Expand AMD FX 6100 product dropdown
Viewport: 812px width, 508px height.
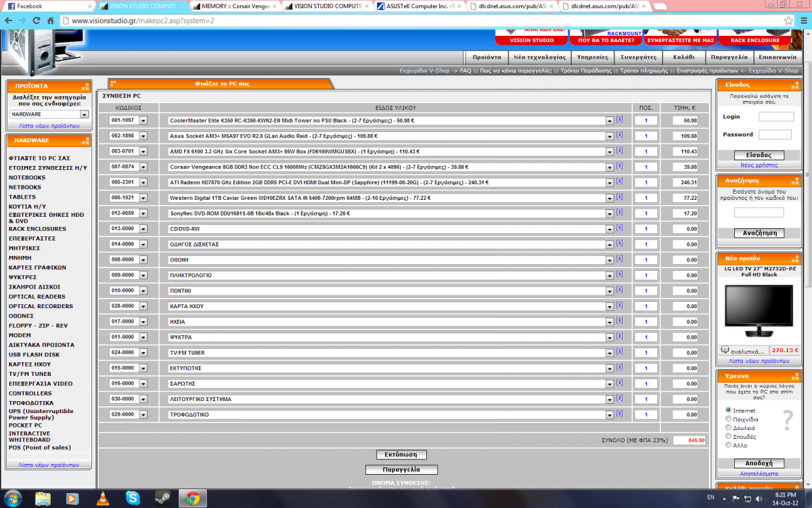tap(610, 152)
